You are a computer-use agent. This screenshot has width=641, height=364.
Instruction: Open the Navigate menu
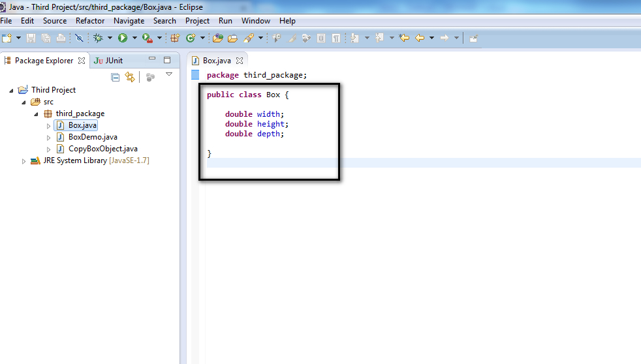[x=129, y=21]
